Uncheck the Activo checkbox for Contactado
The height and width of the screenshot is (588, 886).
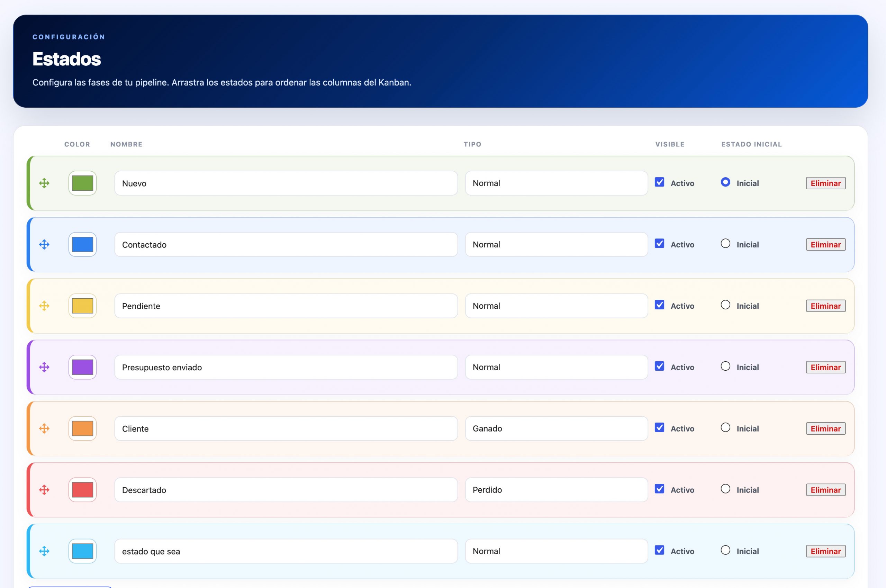coord(660,243)
